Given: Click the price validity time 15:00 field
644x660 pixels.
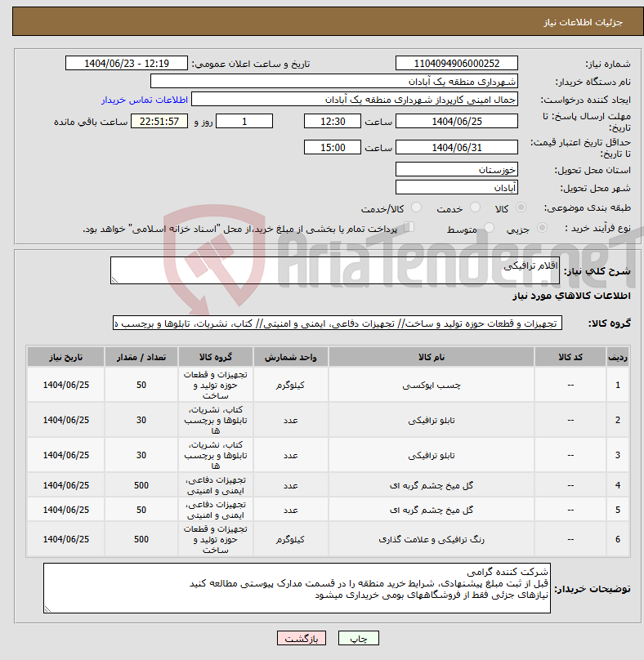Looking at the screenshot, I should 333,148.
